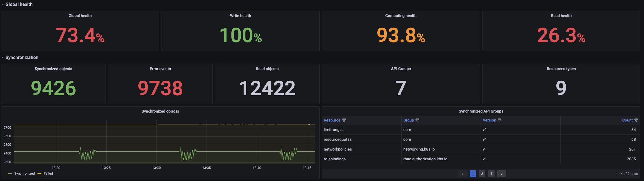Select page 1 in table pagination
The image size is (644, 181).
[473, 174]
